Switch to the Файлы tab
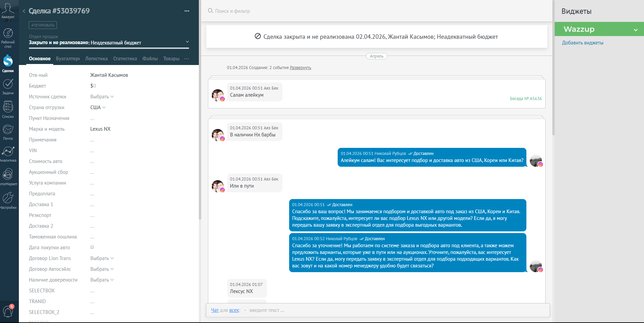Viewport: 644px width, 323px height. coord(150,59)
